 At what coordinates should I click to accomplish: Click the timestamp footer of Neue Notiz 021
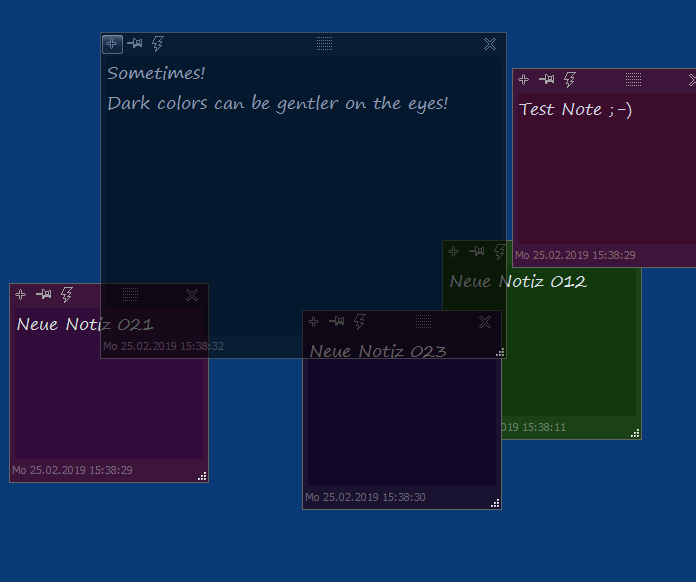point(72,470)
